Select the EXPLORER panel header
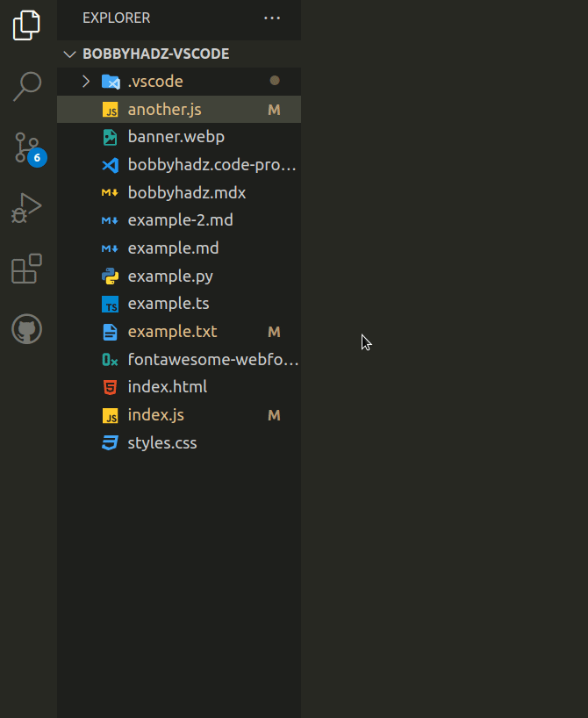The image size is (588, 718). tap(114, 17)
